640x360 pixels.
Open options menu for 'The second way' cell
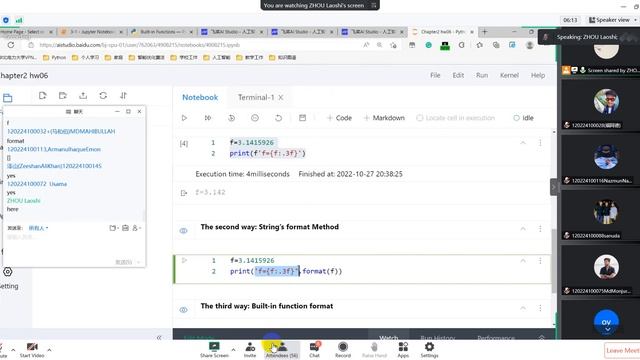(540, 229)
